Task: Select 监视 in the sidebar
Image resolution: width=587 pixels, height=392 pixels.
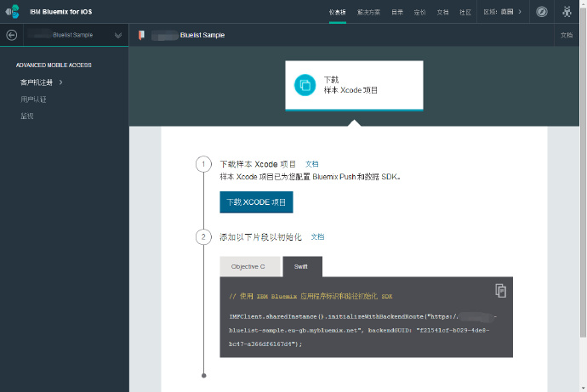Action: [27, 116]
